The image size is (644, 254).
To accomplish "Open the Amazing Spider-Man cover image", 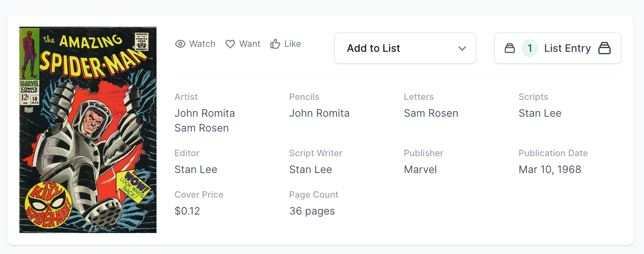I will (x=88, y=130).
